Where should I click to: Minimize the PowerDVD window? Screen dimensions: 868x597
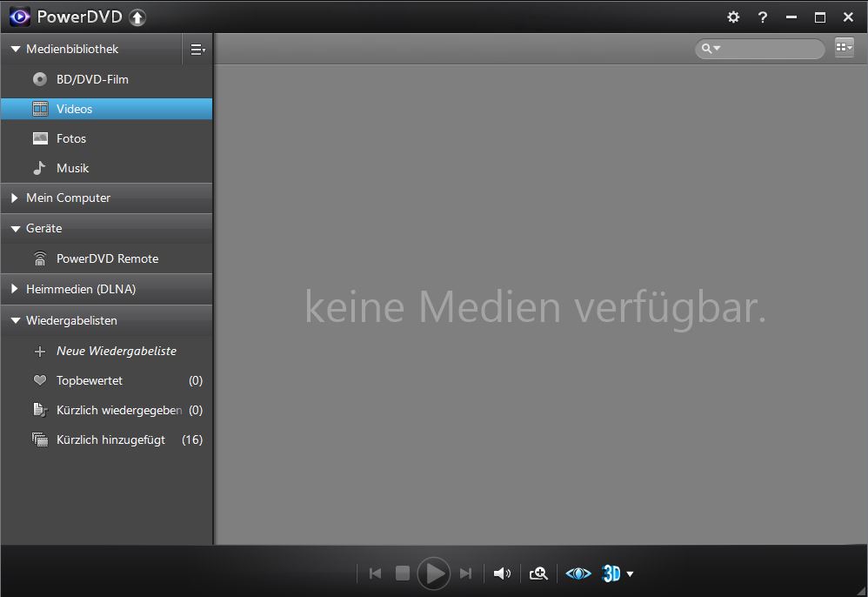[x=791, y=17]
